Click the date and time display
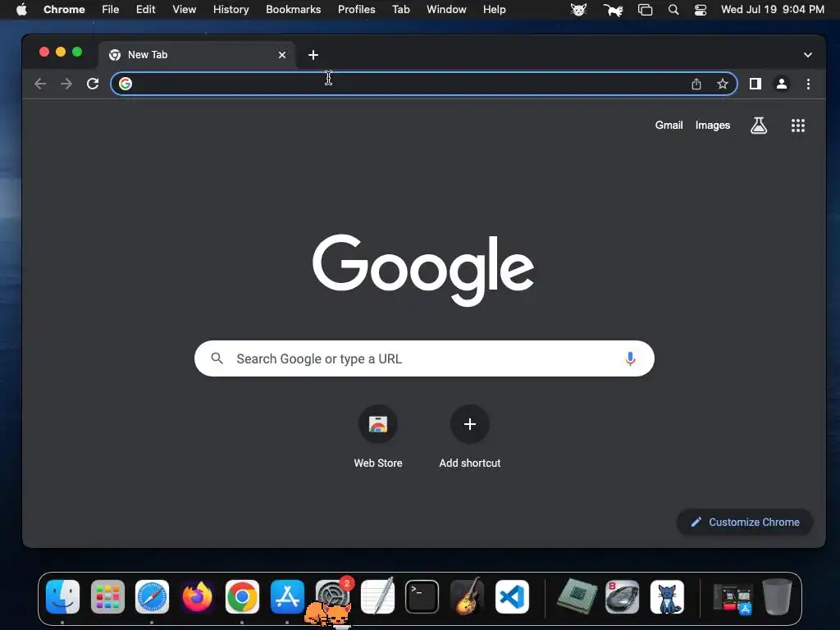 point(773,9)
